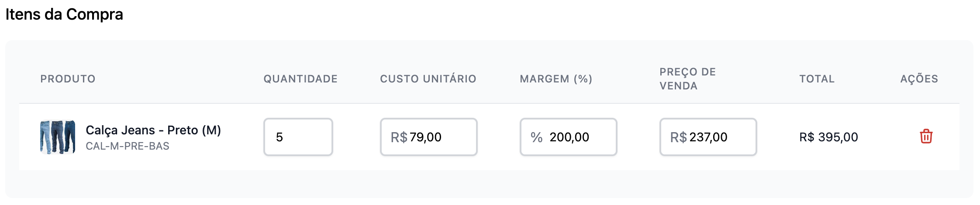Click the MARGEM (%) column header
980x205 pixels.
(556, 79)
